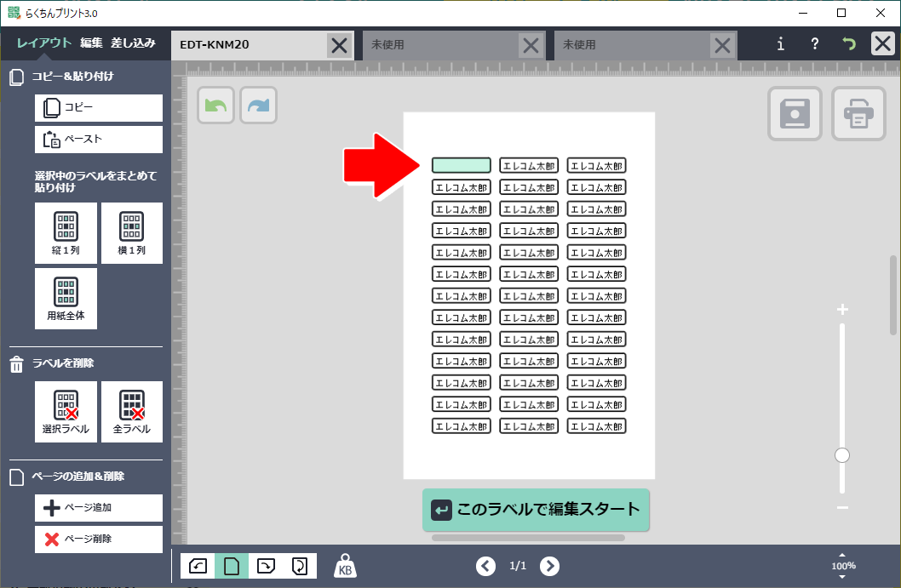Select the highlighted portrait orientation icon

point(232,566)
